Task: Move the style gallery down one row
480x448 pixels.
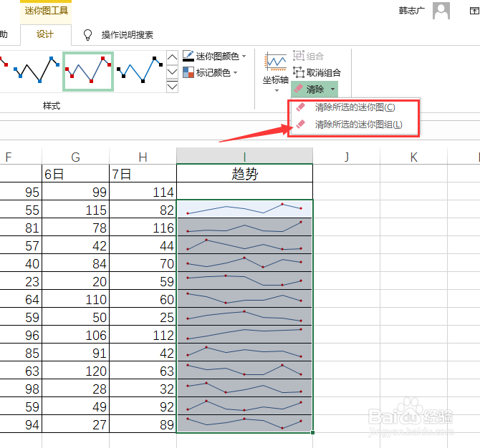Action: 173,72
